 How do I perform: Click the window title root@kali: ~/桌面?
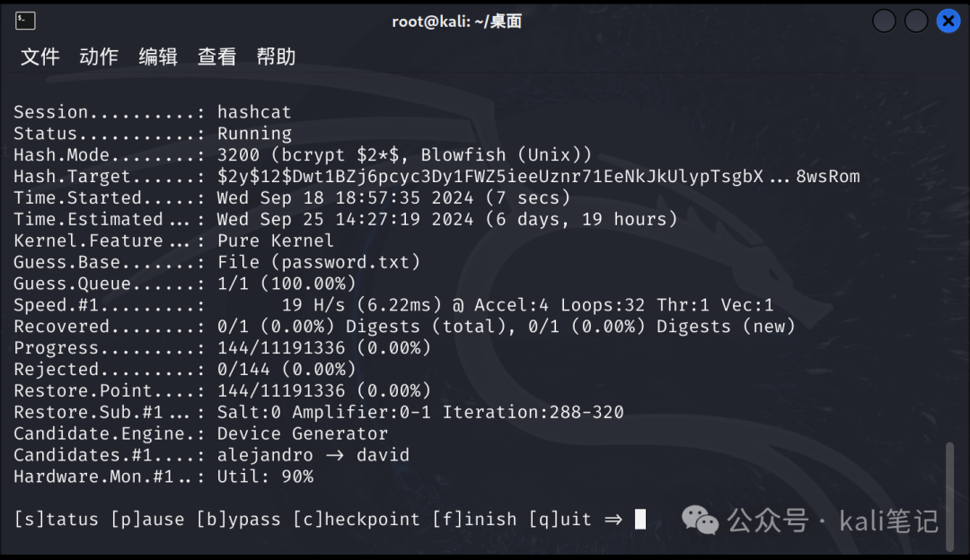(x=456, y=22)
